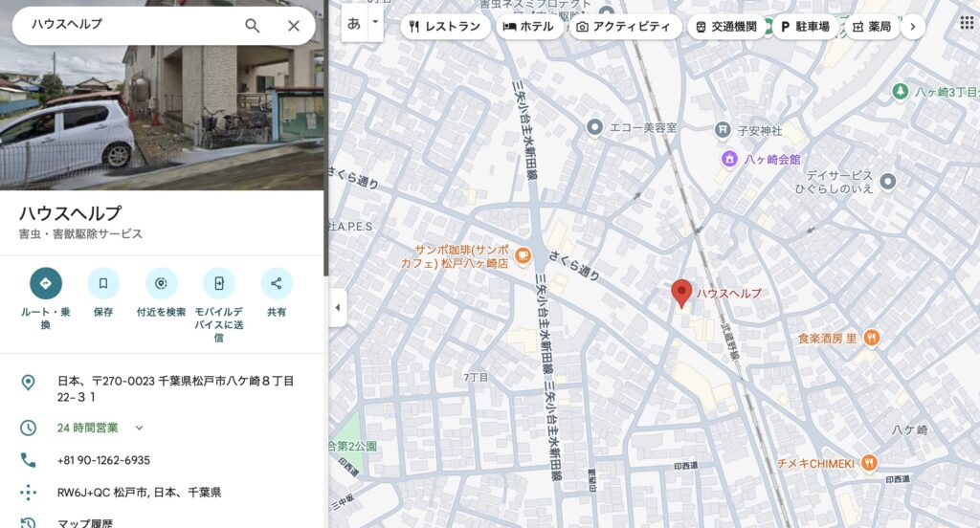
Task: Open the street view photo of ハウスヘルプ
Action: click(162, 117)
